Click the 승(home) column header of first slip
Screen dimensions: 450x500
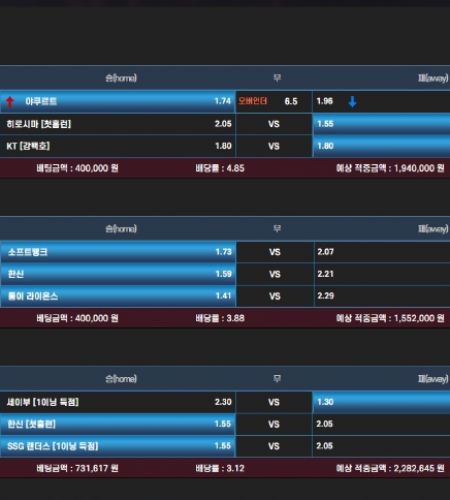(x=121, y=78)
